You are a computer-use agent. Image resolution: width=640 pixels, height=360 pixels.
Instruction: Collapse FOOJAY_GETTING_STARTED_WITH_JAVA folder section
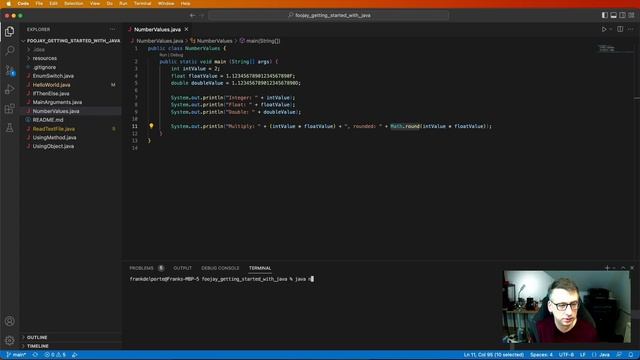(x=70, y=41)
